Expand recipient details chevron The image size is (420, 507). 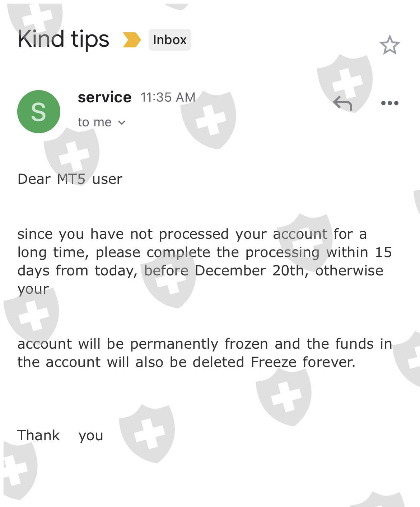122,123
